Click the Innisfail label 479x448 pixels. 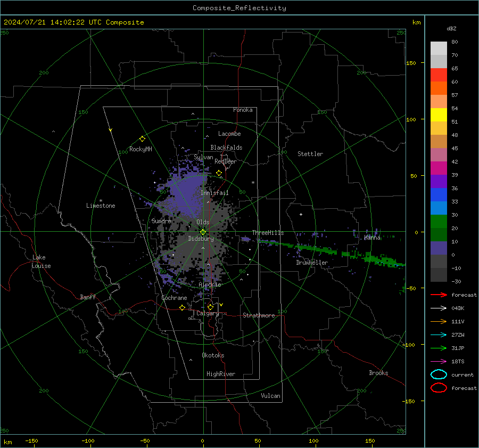click(214, 193)
